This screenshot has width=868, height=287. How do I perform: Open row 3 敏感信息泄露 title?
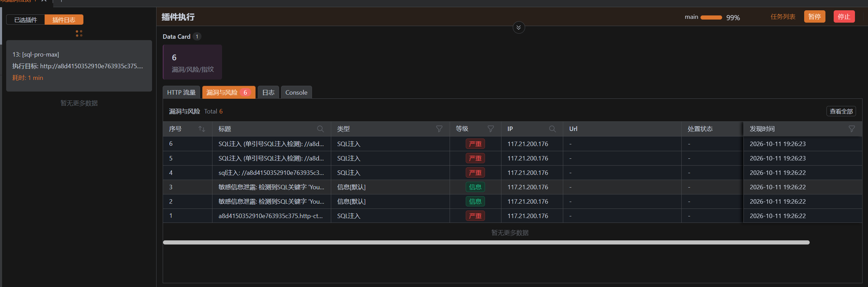pyautogui.click(x=271, y=187)
